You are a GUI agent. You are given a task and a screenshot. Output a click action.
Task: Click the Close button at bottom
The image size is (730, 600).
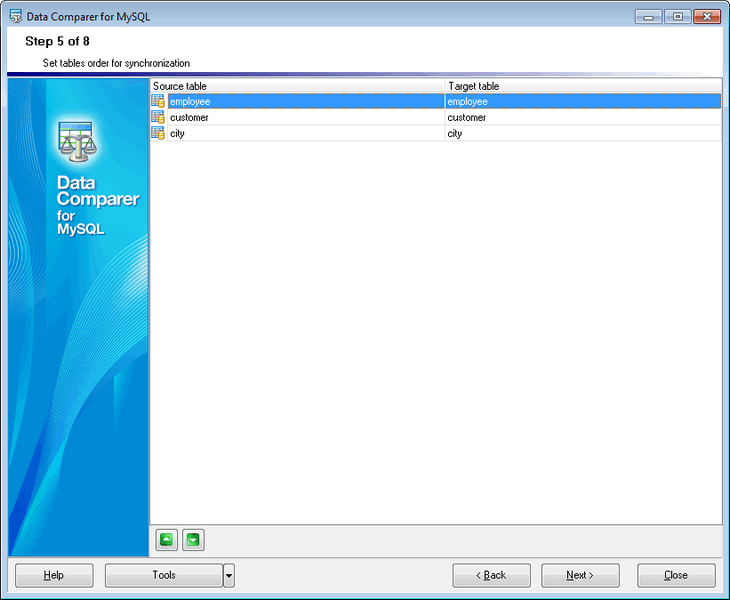point(676,575)
